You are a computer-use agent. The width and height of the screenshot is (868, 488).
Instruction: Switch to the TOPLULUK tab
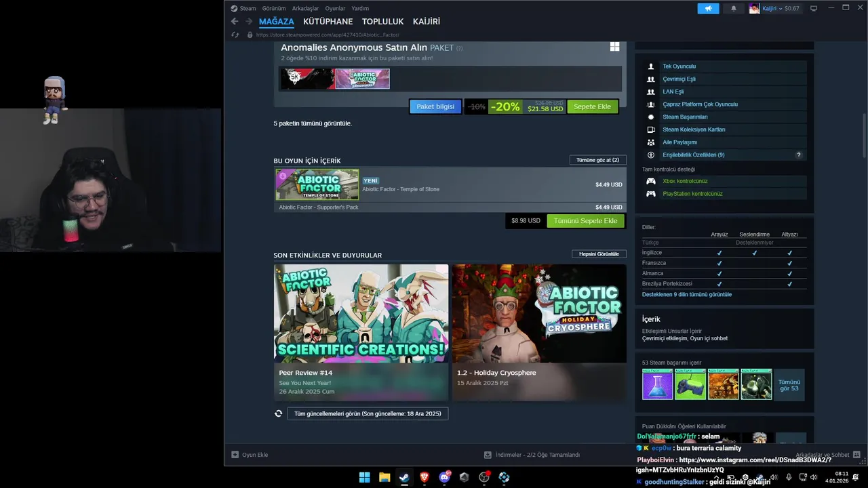(382, 22)
